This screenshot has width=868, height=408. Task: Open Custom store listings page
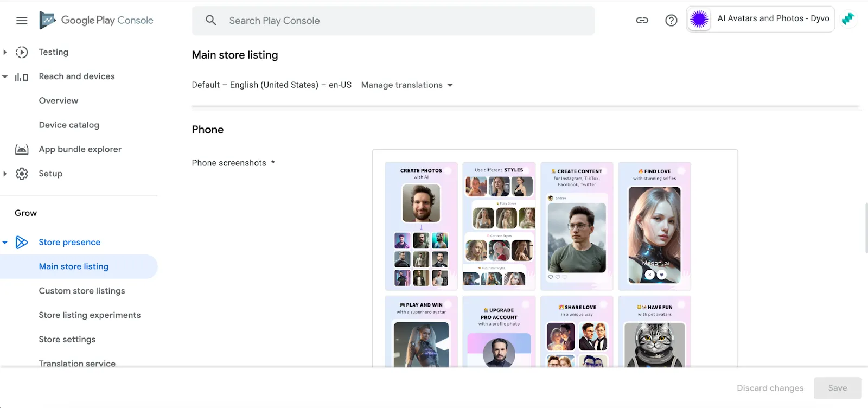pyautogui.click(x=82, y=291)
